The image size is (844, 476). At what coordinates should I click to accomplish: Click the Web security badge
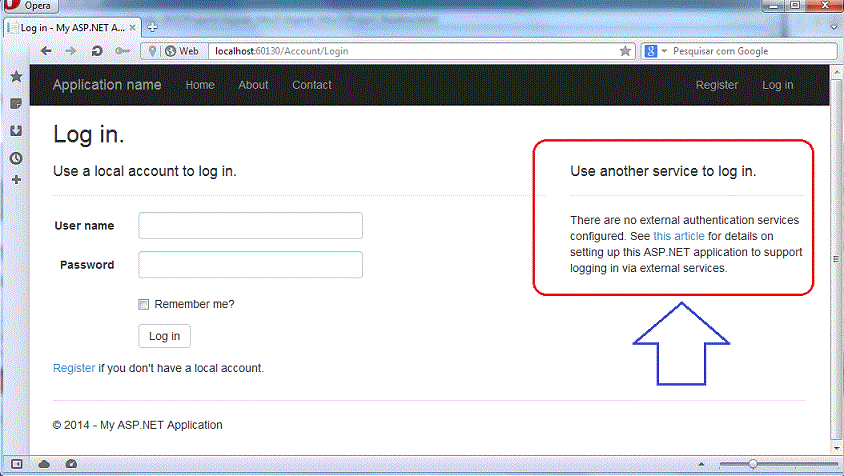click(x=182, y=51)
